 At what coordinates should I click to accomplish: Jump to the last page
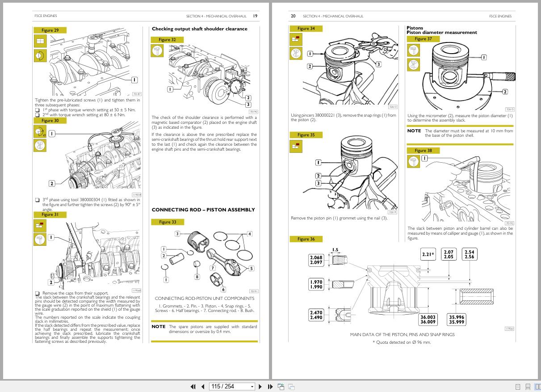270,387
